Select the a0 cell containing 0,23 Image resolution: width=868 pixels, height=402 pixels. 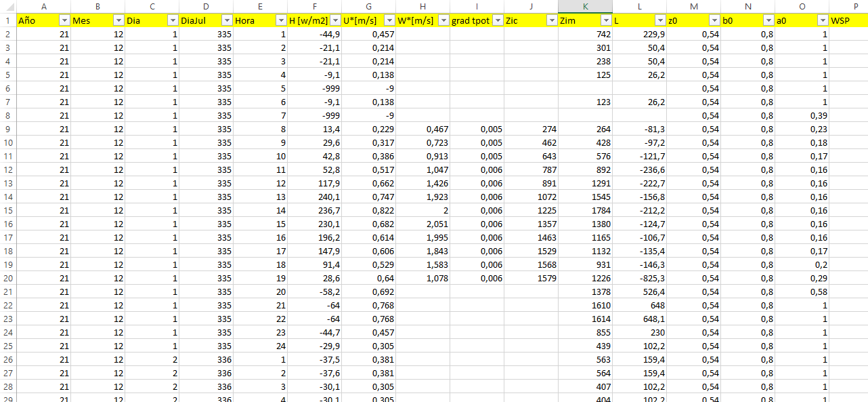click(802, 129)
